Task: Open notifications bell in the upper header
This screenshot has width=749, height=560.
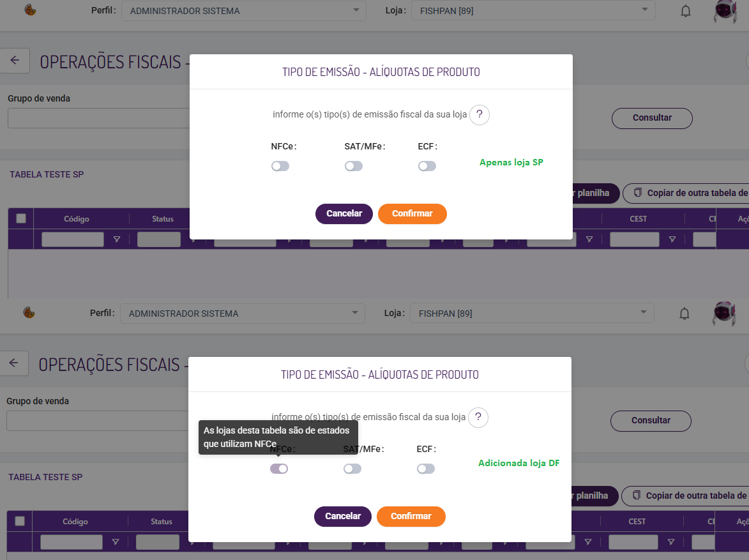Action: (686, 11)
